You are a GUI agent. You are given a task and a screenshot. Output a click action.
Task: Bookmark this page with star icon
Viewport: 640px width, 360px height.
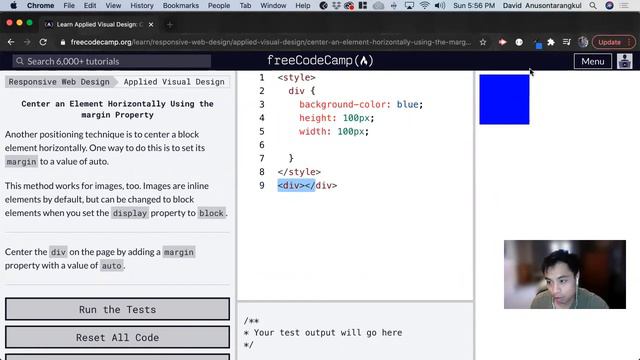(483, 42)
